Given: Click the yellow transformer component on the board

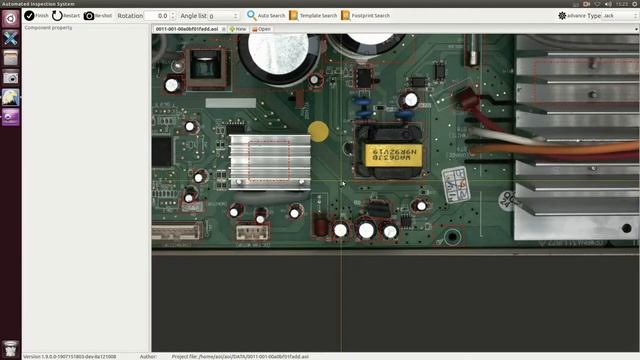Looking at the screenshot, I should (393, 155).
